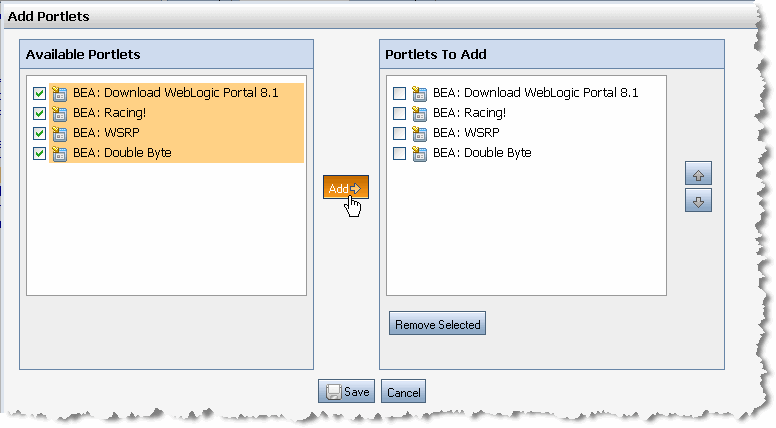Select BEA: Double Byte text in Portlets To Add
Viewport: 776px width, 428px height.
click(x=482, y=153)
